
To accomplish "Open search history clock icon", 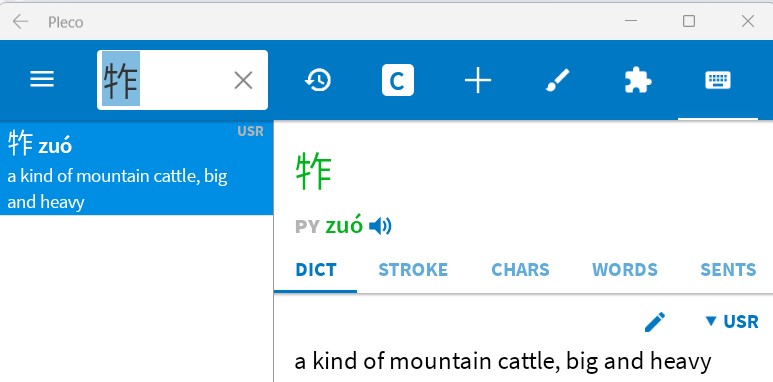I will coord(318,80).
